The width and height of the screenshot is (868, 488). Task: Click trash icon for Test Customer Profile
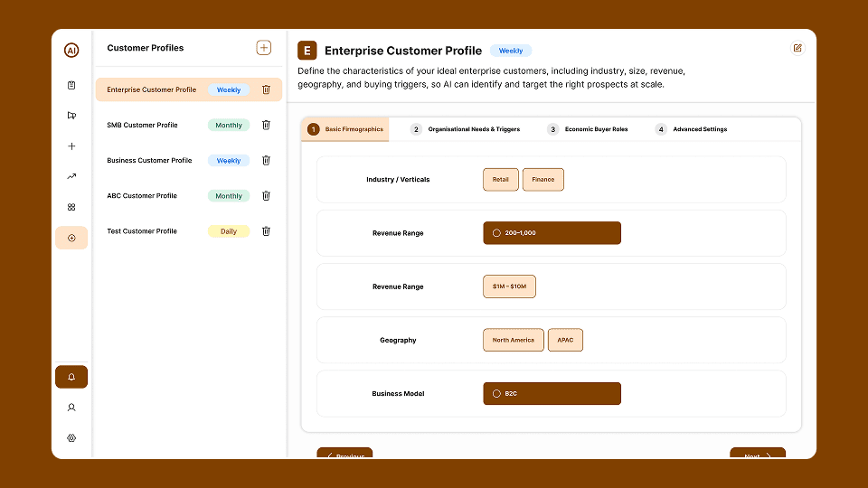coord(266,231)
